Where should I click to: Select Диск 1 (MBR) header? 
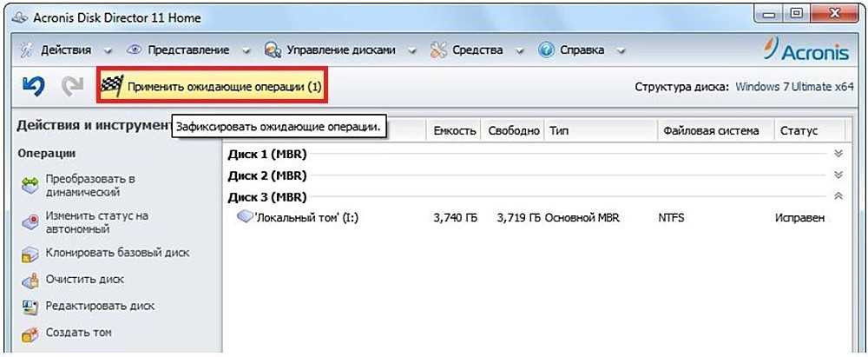266,154
